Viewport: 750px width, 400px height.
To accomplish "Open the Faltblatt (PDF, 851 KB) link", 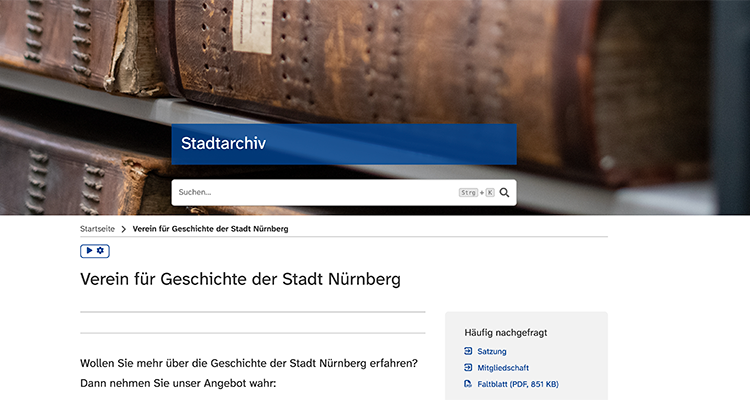I will [518, 384].
